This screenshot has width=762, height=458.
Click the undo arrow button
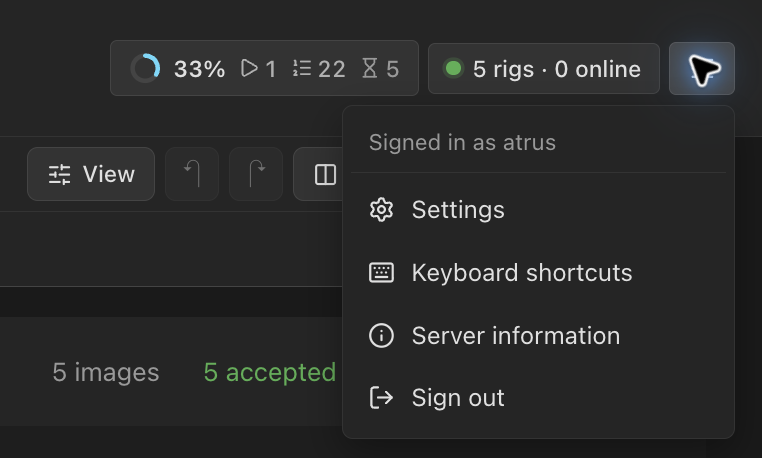(192, 174)
